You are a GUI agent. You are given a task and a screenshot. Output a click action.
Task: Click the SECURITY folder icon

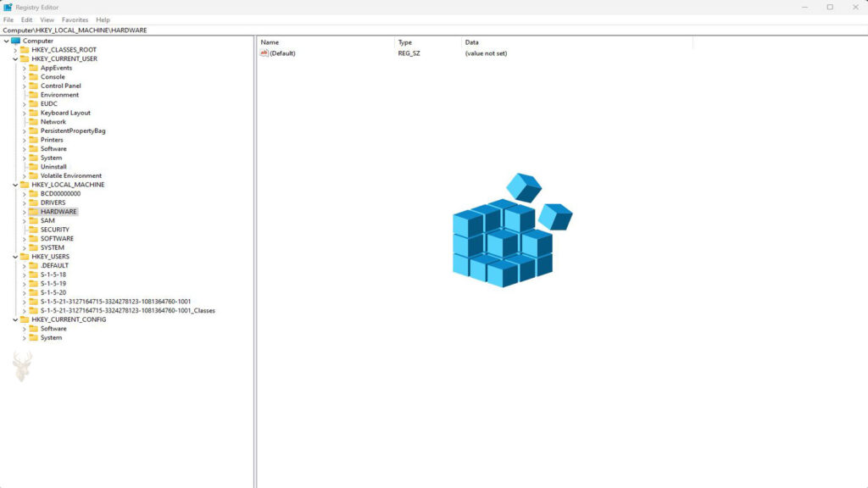(34, 230)
